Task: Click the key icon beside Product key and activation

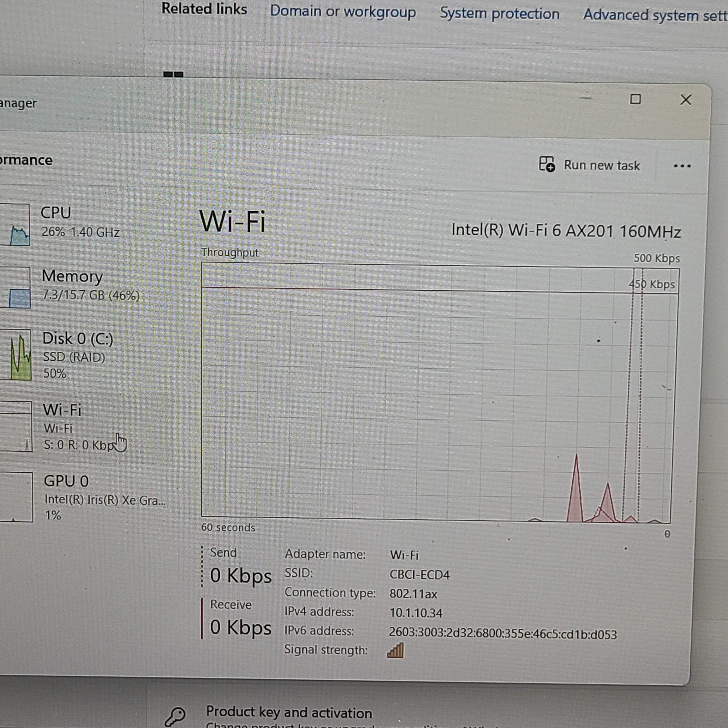Action: coord(175,716)
